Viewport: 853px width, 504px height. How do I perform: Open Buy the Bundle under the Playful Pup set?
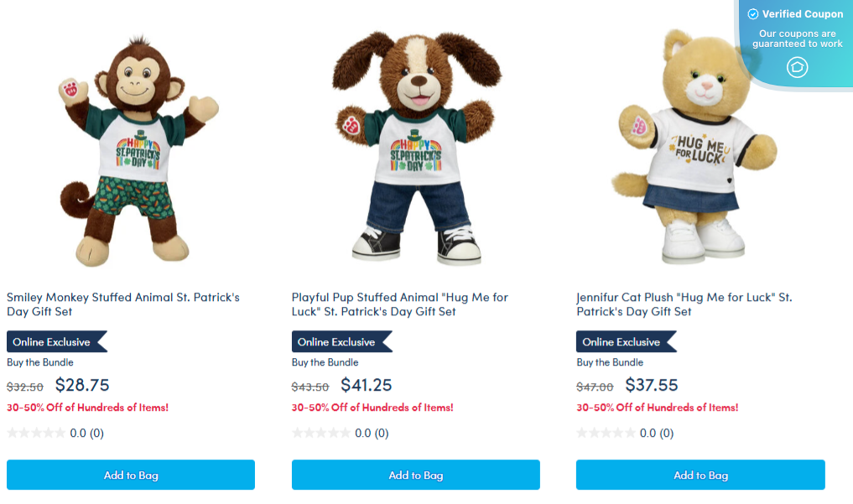325,361
